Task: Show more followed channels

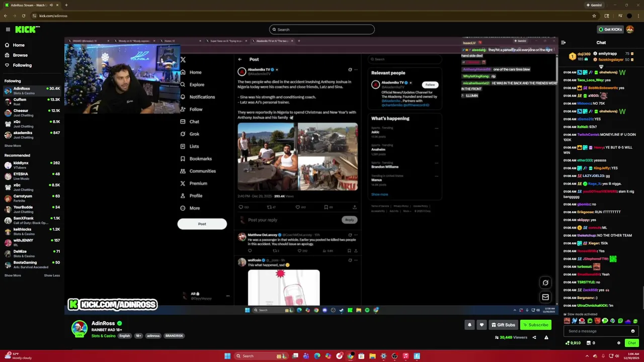Action: click(13, 146)
